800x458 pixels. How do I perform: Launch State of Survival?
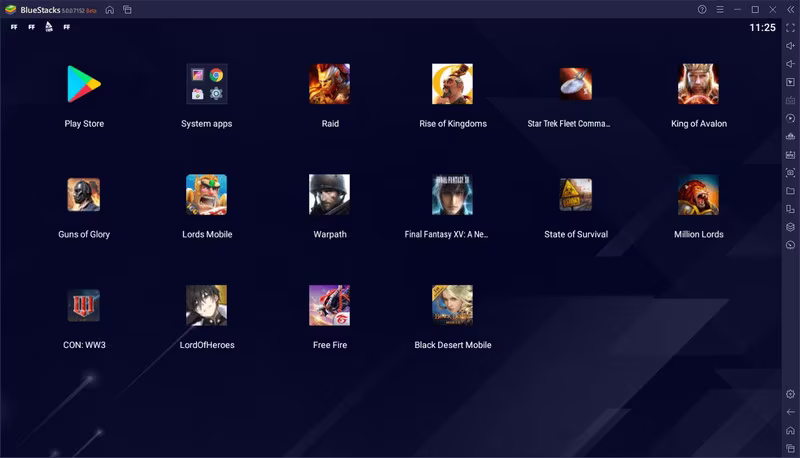click(576, 194)
